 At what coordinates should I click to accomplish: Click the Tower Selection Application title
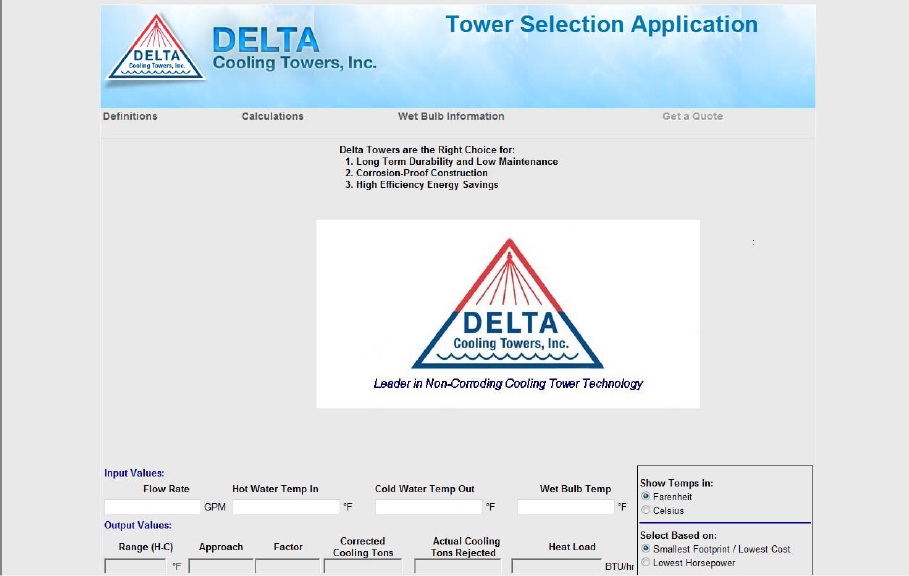pyautogui.click(x=602, y=24)
